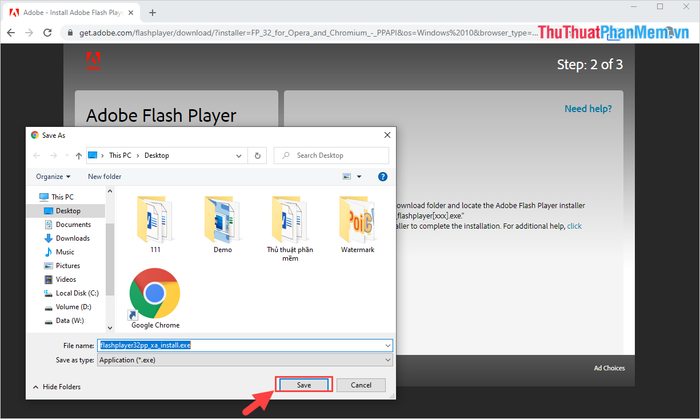Screen dimensions: 700x419
Task: Open Local Disk (C:) in navigation pane
Action: [71, 293]
